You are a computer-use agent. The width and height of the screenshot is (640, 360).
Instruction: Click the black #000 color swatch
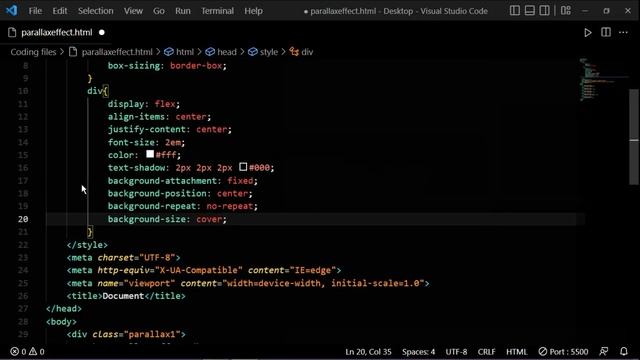point(243,167)
